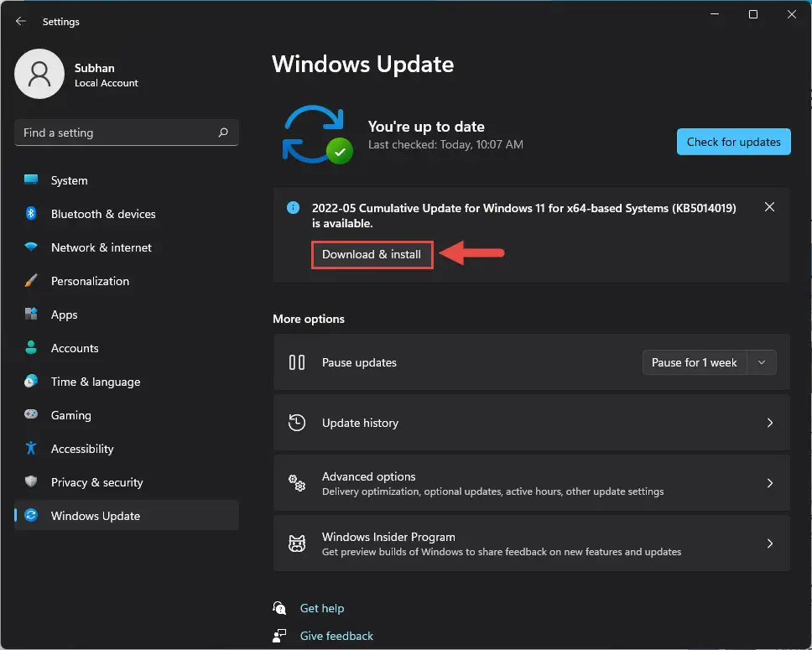
Task: Click the Personalization paintbrush icon
Action: pyautogui.click(x=31, y=281)
